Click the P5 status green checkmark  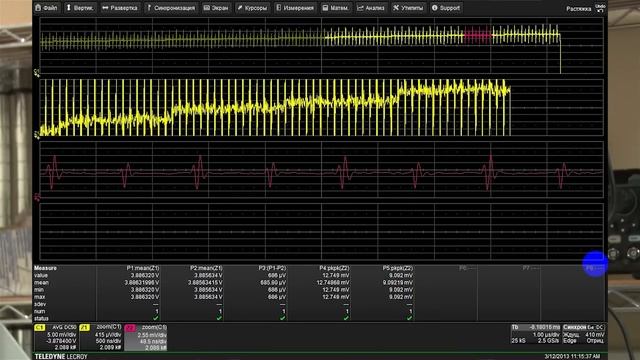pos(409,318)
